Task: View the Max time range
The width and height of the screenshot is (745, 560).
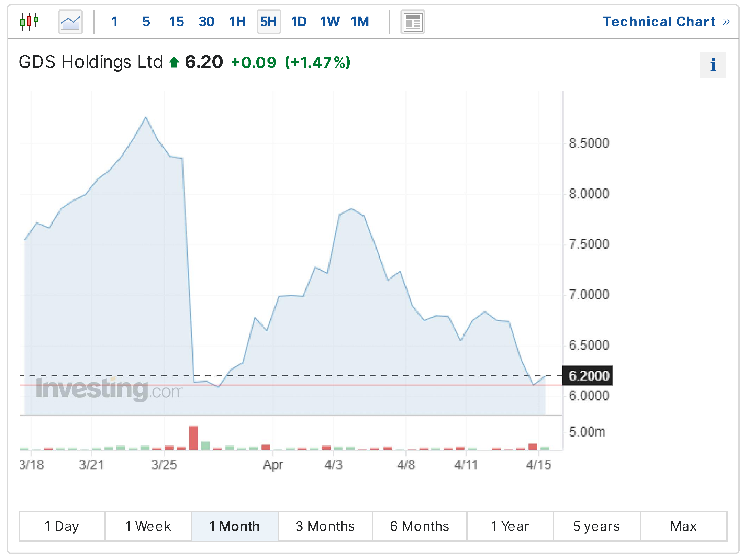Action: (x=683, y=526)
